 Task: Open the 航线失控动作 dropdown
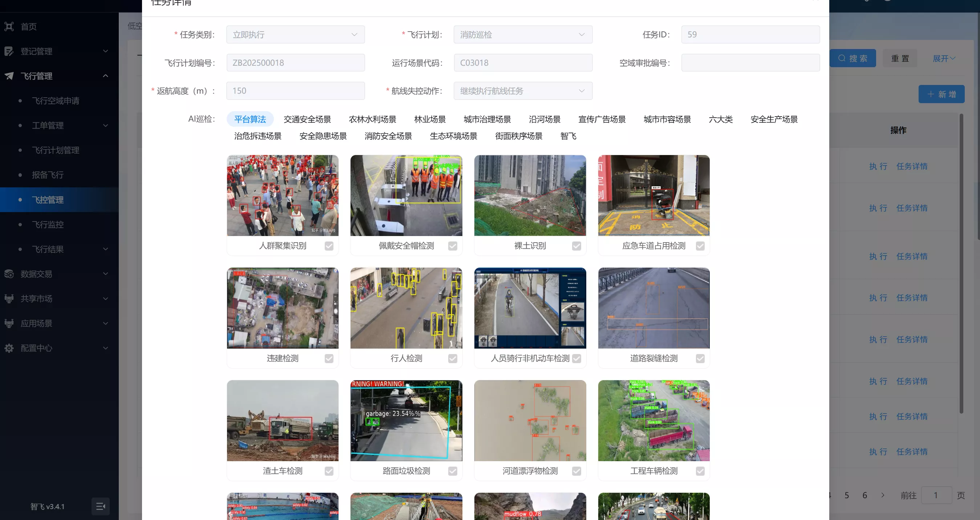coord(523,91)
